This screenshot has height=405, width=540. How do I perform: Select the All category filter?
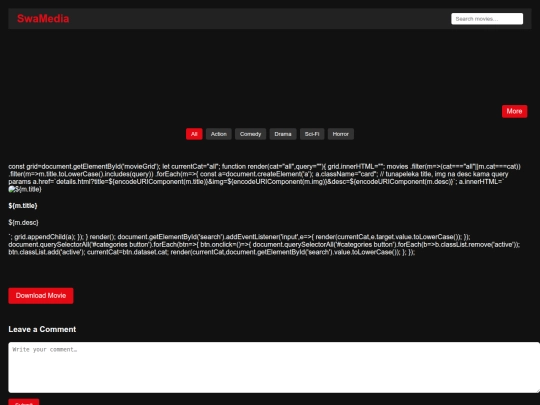point(194,134)
